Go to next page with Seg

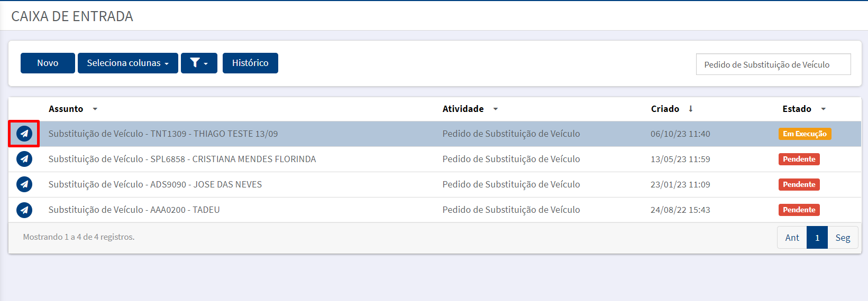coord(843,238)
